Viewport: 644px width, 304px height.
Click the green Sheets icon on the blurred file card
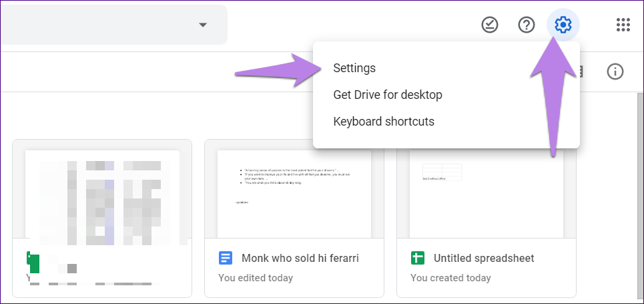pyautogui.click(x=33, y=259)
